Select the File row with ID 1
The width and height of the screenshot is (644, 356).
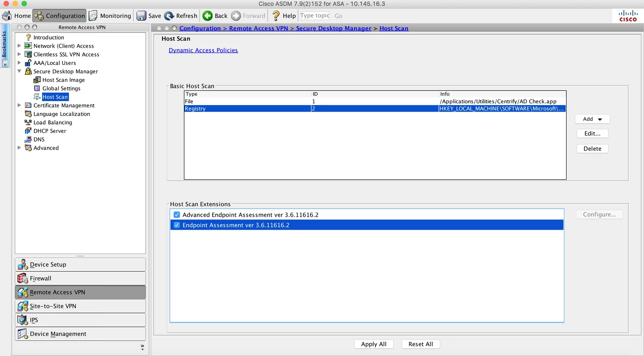[375, 101]
